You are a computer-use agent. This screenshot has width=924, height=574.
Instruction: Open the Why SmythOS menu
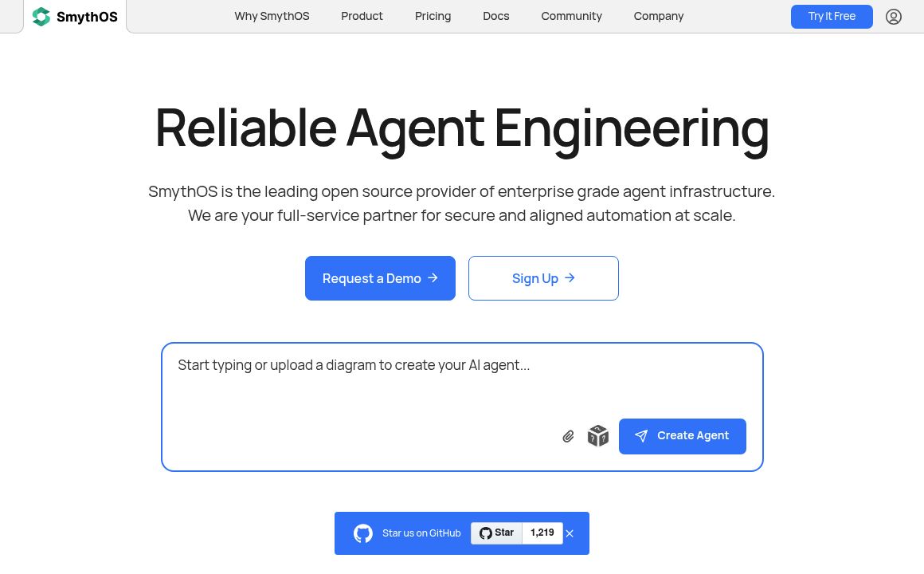[272, 16]
